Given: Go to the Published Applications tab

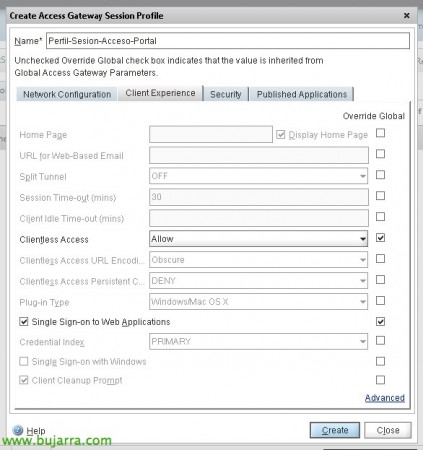Looking at the screenshot, I should (x=302, y=94).
